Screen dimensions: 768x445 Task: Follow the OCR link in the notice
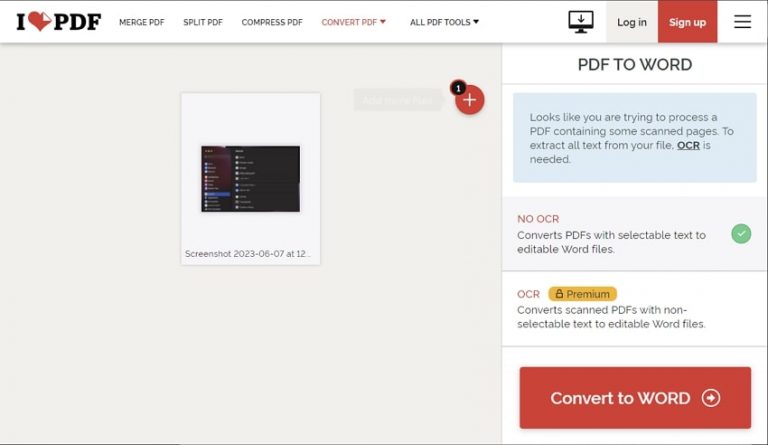point(688,145)
